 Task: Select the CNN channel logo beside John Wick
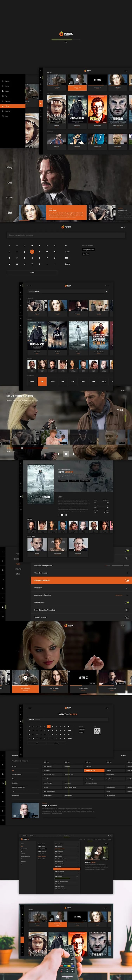point(10,183)
